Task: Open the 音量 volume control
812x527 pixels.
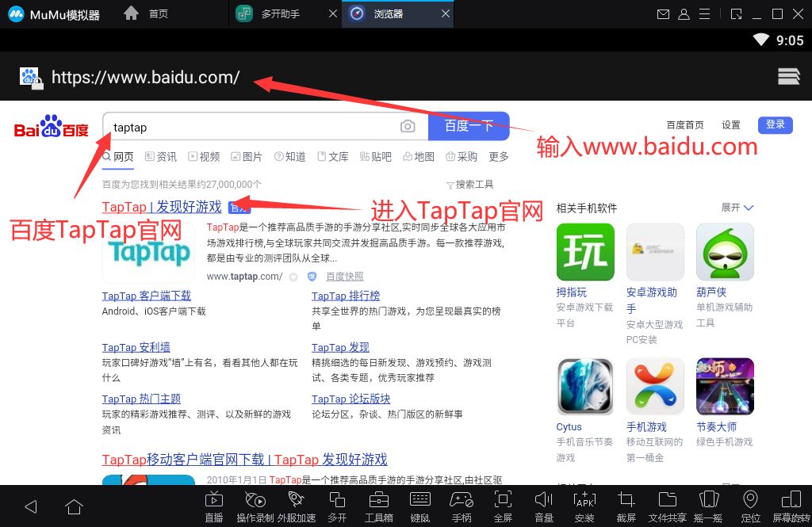Action: coord(544,506)
